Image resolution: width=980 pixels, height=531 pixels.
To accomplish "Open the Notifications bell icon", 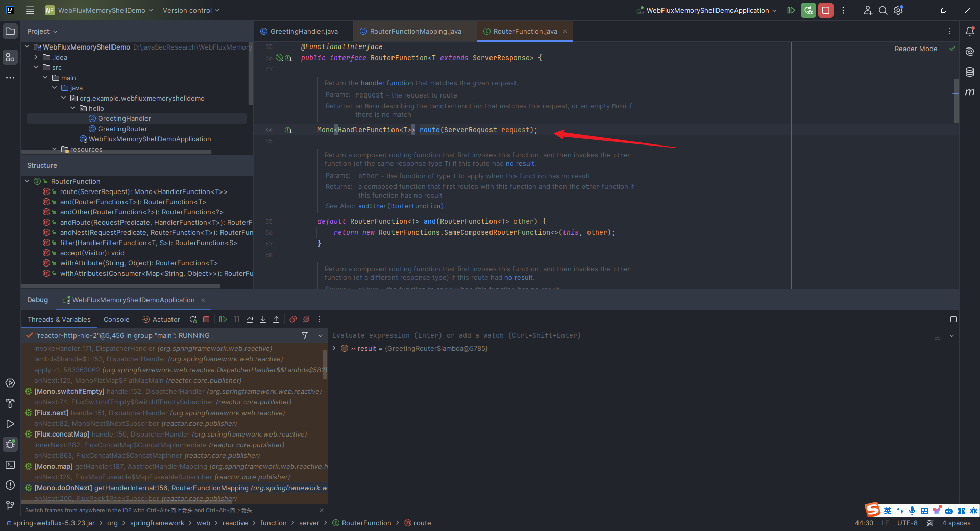I will click(970, 31).
